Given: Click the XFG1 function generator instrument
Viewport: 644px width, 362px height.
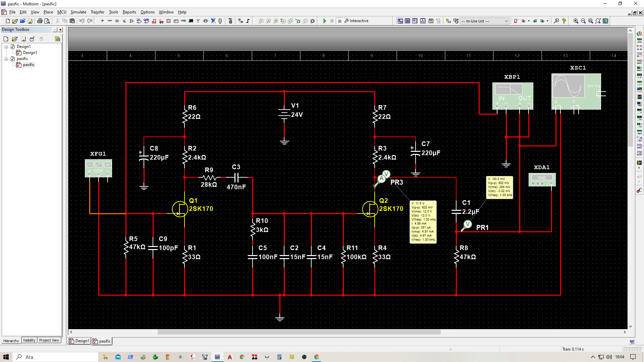Looking at the screenshot, I should [x=98, y=168].
